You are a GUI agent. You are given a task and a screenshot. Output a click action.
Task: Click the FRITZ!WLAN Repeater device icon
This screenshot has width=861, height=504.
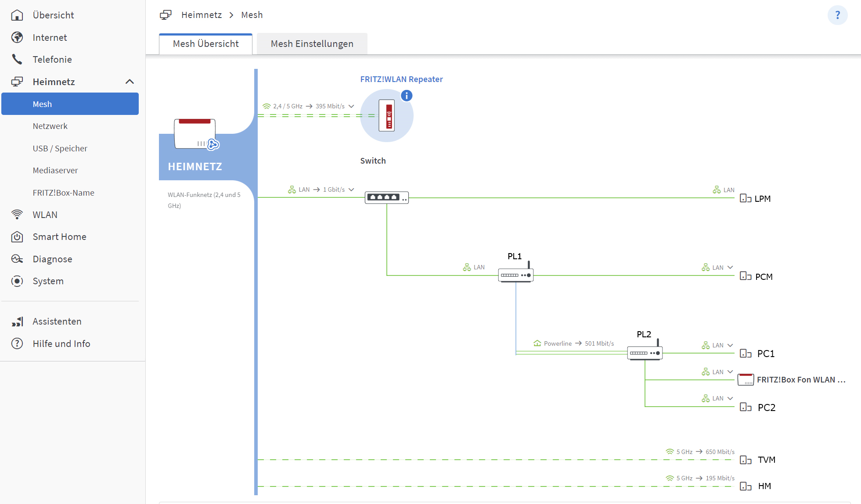(387, 115)
